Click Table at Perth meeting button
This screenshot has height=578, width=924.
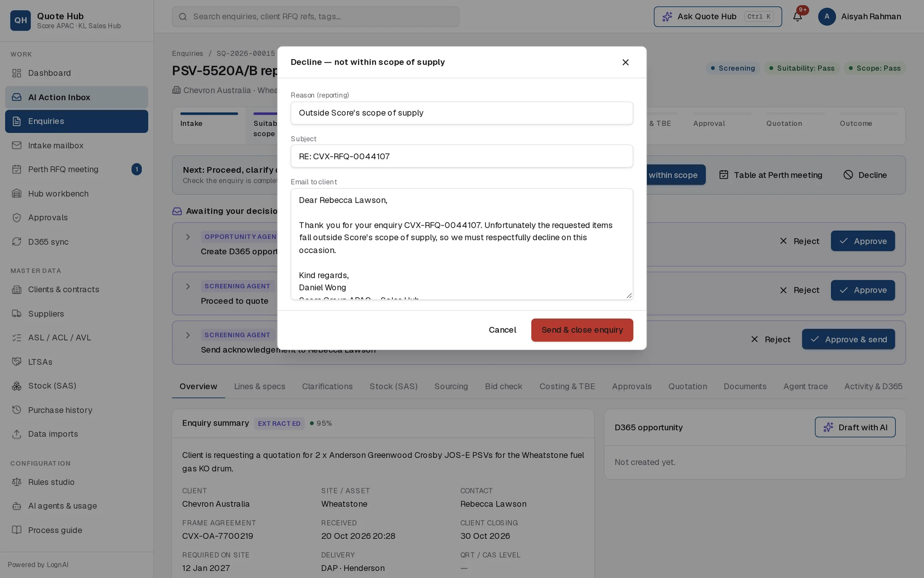pos(771,175)
